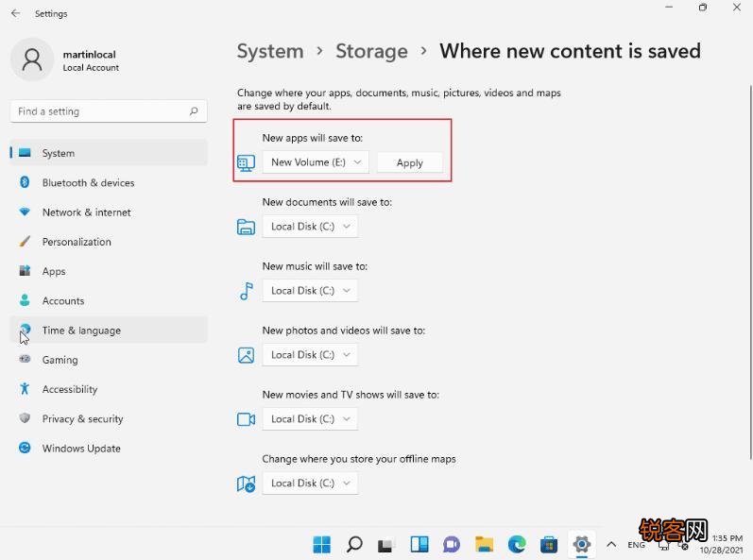Click the offline maps icon
This screenshot has width=753, height=560.
click(x=246, y=484)
